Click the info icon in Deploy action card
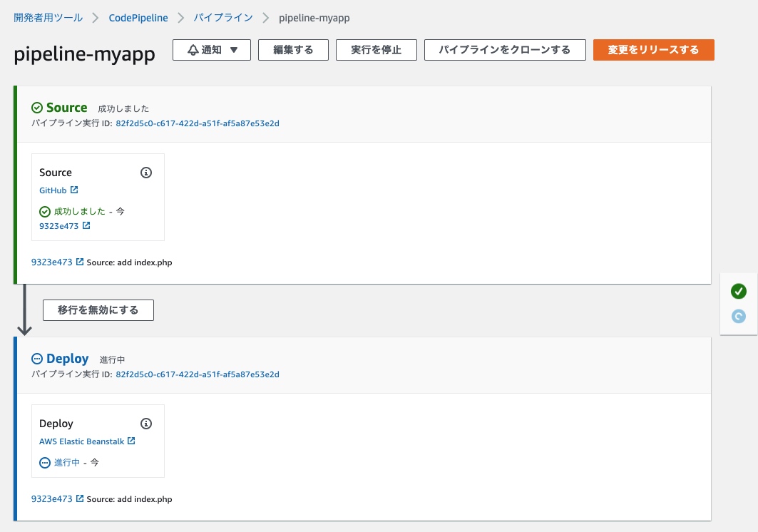 click(x=146, y=424)
